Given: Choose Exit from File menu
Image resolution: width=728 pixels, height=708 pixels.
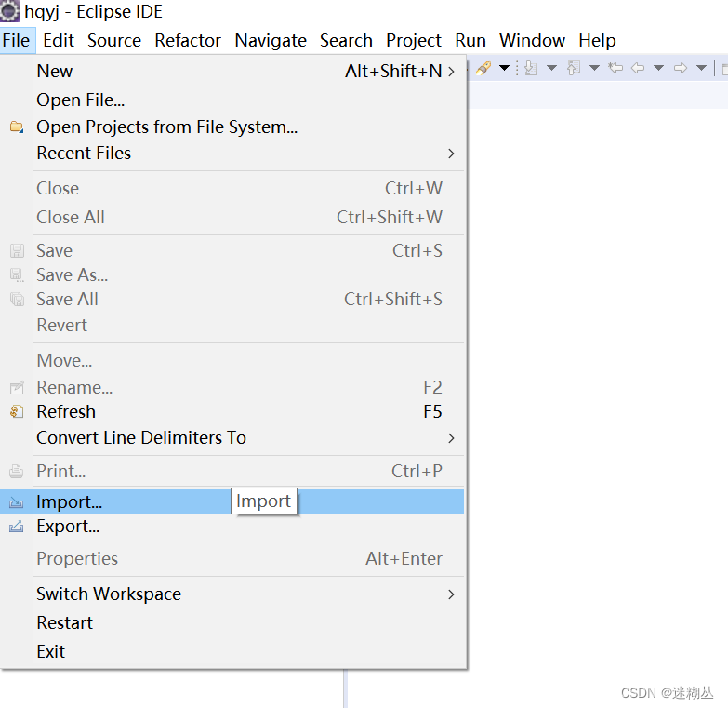Looking at the screenshot, I should 232,651.
